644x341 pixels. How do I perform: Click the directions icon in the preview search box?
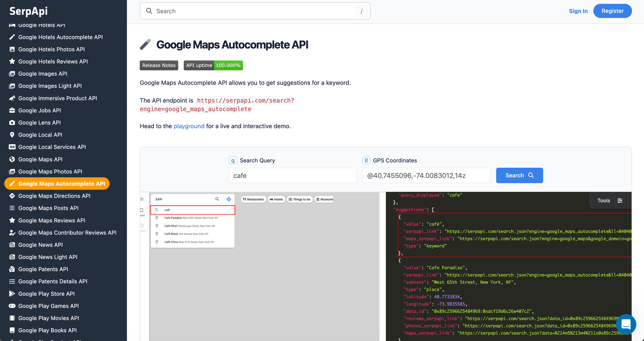(x=229, y=199)
